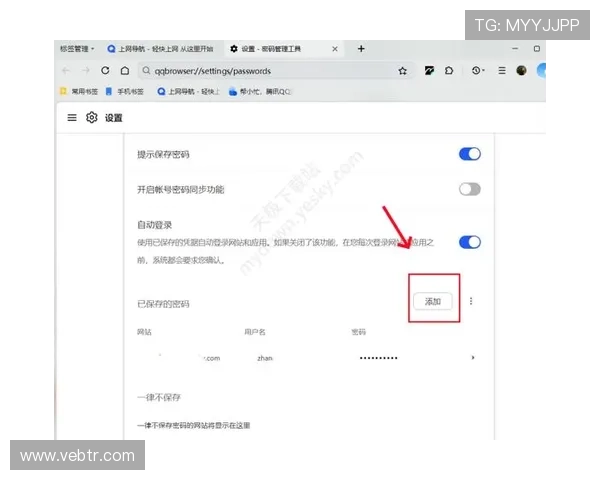The image size is (600, 480).
Task: Switch to the 上网导航 tab
Action: [160, 49]
